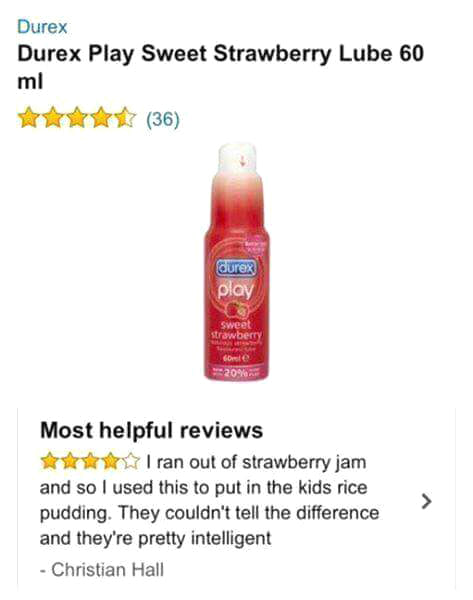Screen dimensions: 473x600
Task: Click the first star of the review rating
Action: [49, 461]
